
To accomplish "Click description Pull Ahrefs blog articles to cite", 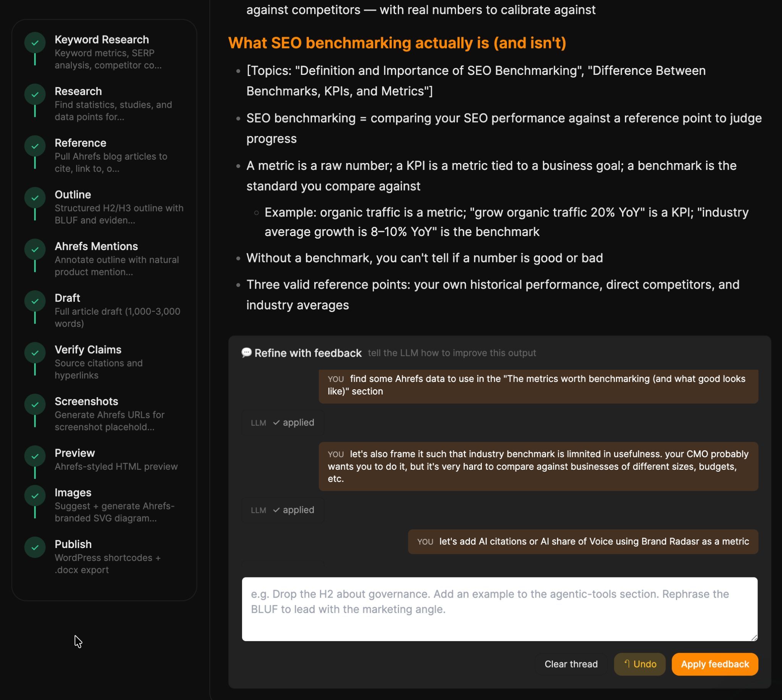I will pos(111,163).
